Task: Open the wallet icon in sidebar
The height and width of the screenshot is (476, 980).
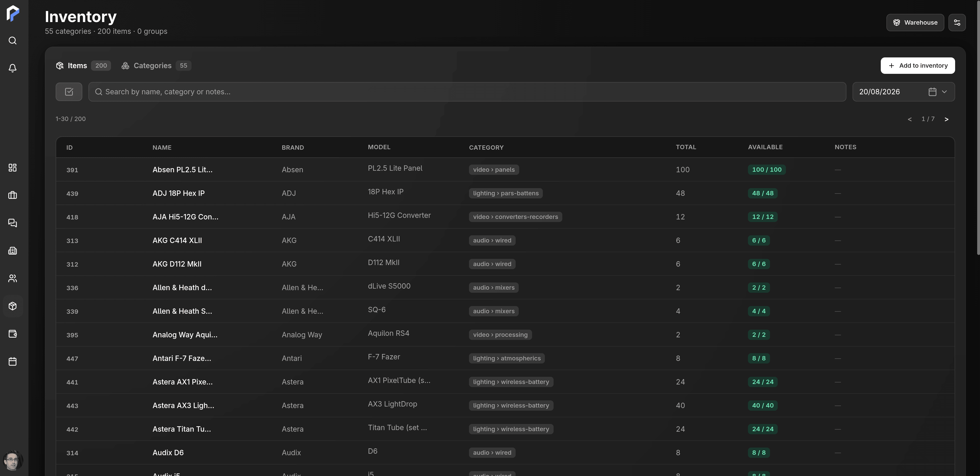Action: click(13, 334)
